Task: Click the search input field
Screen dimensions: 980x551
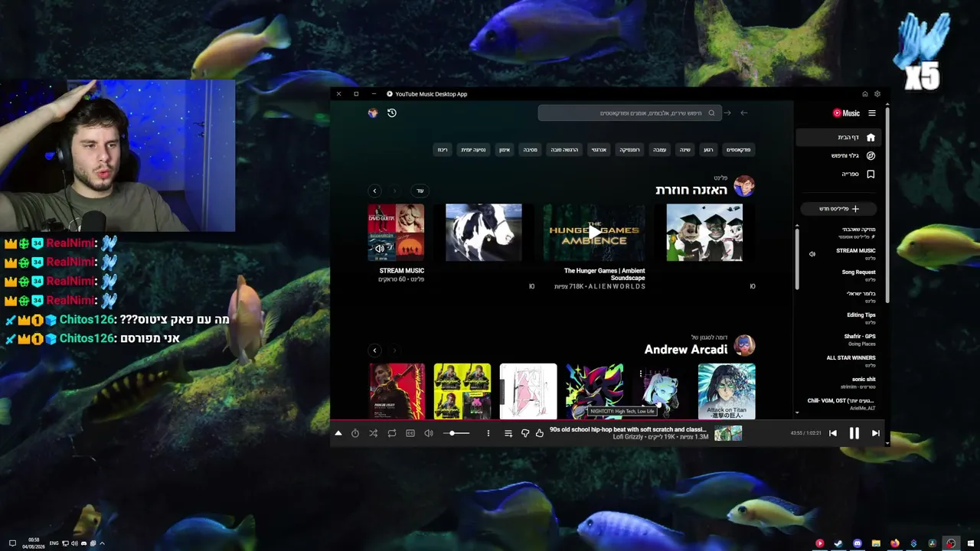Action: click(629, 113)
